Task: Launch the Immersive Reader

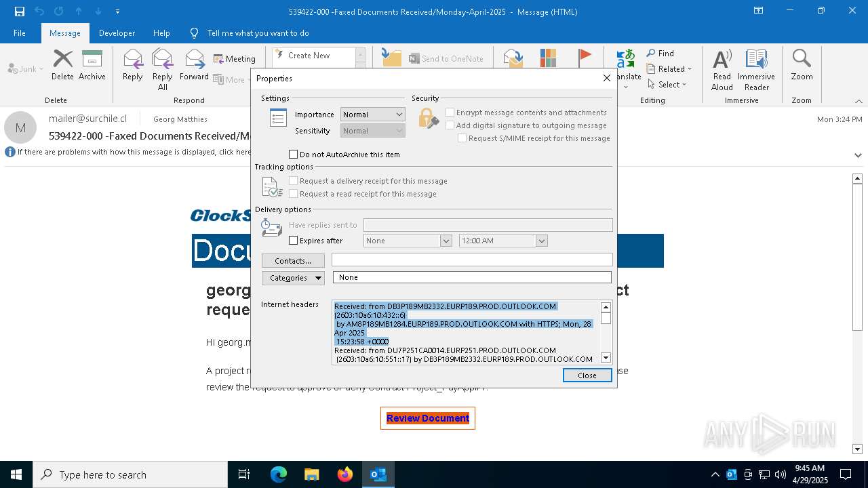Action: (x=757, y=69)
